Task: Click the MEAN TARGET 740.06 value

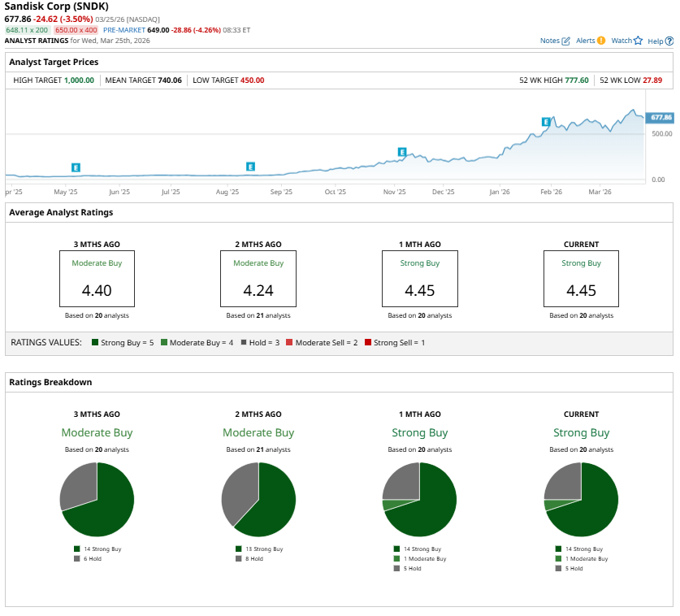Action: (x=170, y=80)
